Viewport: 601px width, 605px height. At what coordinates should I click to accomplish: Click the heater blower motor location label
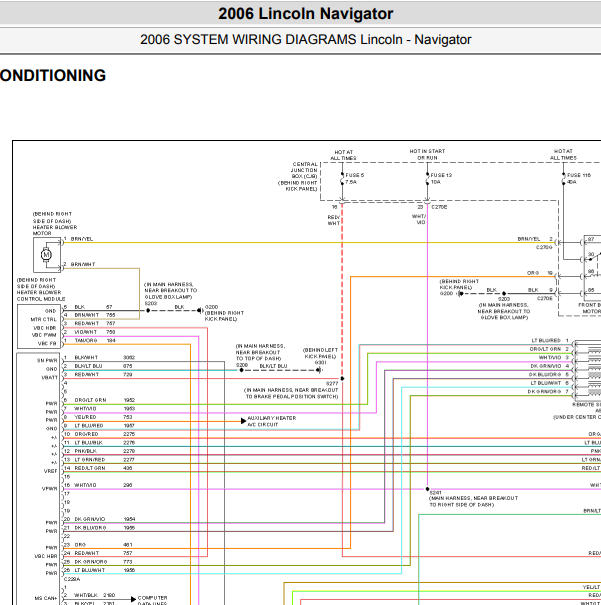pyautogui.click(x=55, y=223)
